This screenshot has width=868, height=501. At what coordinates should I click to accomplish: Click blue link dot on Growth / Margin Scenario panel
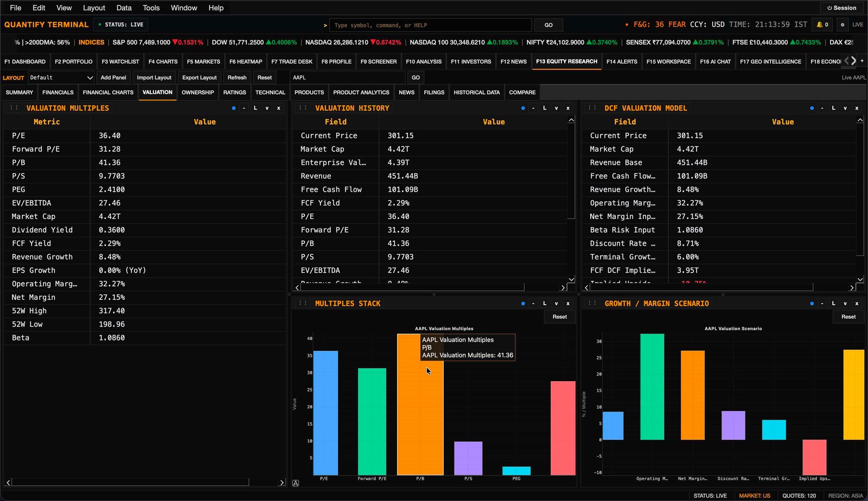(x=812, y=304)
